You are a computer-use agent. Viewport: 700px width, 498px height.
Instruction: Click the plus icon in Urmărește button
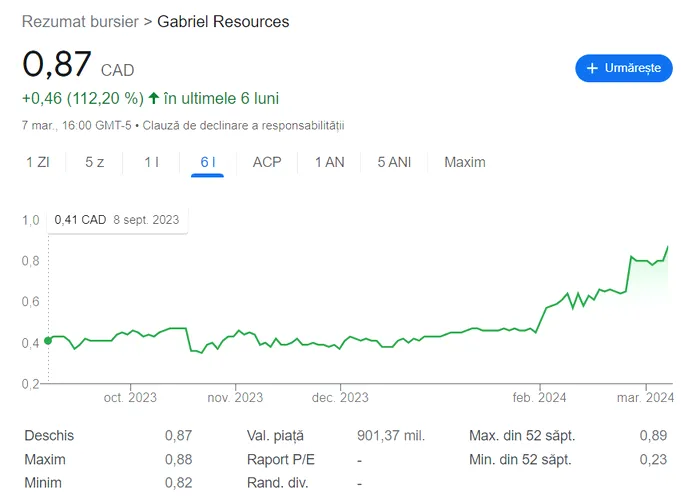click(x=592, y=68)
